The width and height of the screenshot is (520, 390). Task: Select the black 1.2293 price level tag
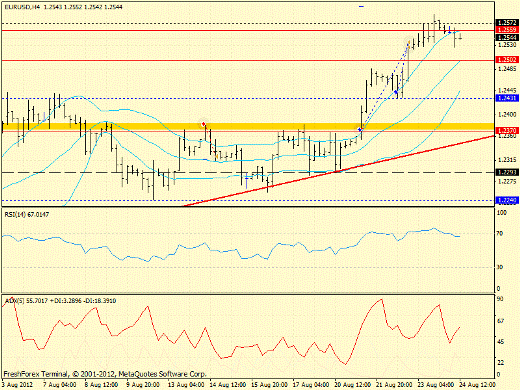click(507, 172)
